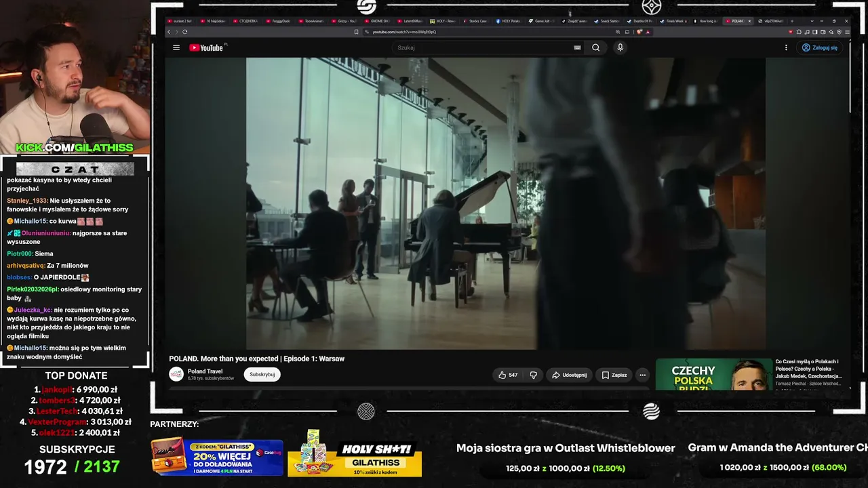Switch to the Game Jolt tab
The image size is (868, 488).
click(542, 21)
